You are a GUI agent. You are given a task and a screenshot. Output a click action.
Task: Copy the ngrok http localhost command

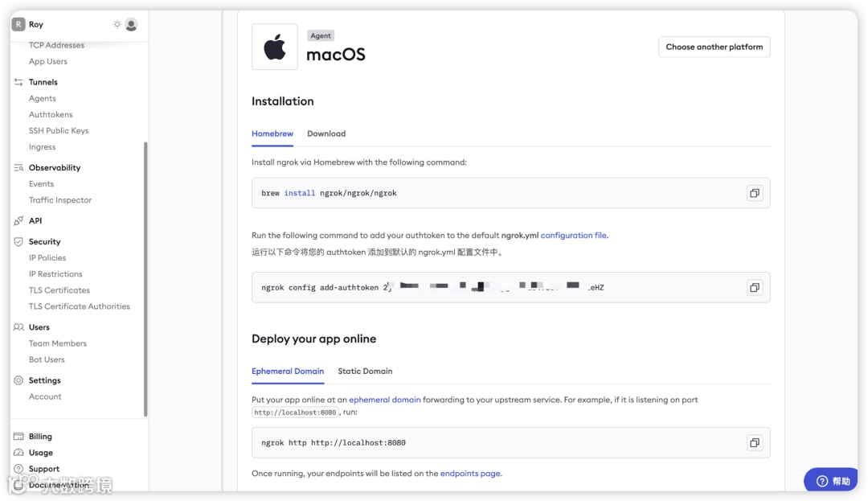(x=754, y=442)
